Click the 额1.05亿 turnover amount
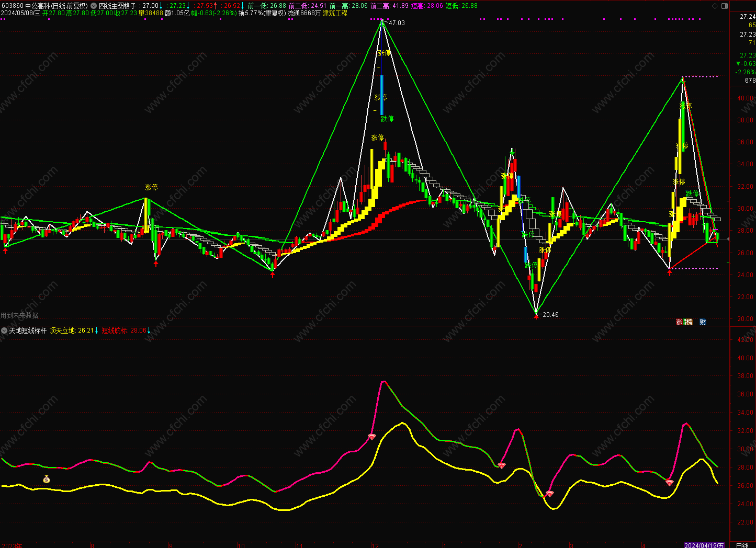 [x=177, y=13]
